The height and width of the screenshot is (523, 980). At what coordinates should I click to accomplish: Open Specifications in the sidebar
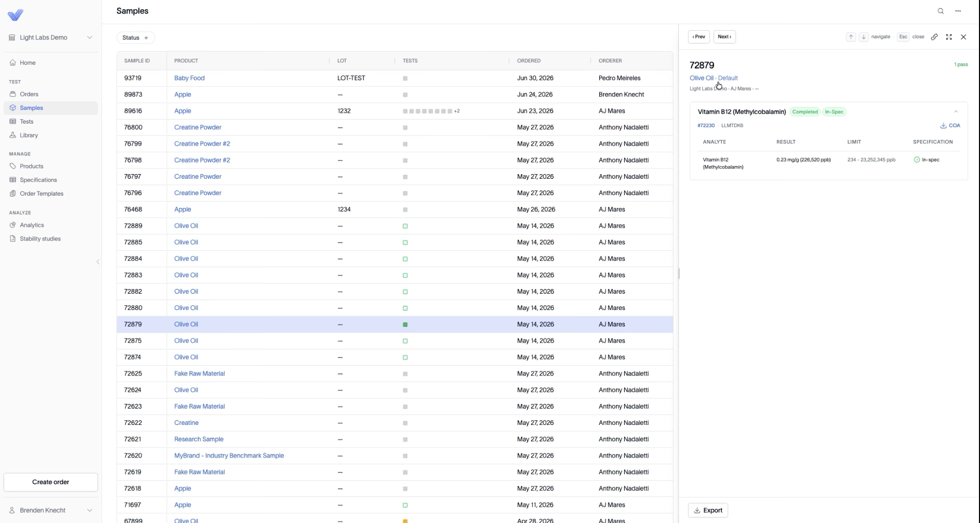point(38,180)
